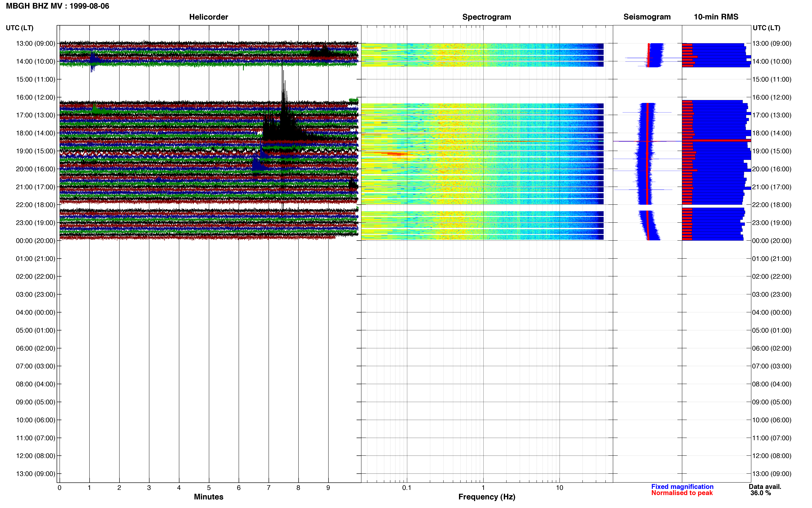Click the left axis label '16:00 (12:00)'
The height and width of the screenshot is (508, 812).
(x=36, y=97)
